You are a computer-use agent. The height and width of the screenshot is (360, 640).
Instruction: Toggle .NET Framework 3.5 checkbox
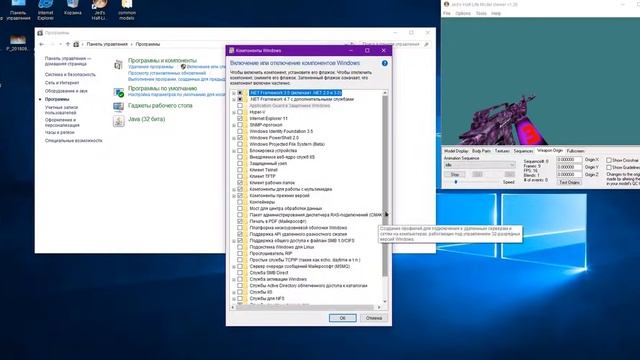[x=240, y=93]
